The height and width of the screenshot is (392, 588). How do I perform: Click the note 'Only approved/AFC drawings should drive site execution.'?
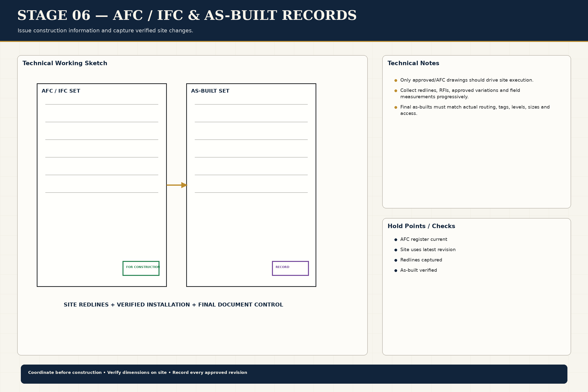tap(467, 80)
